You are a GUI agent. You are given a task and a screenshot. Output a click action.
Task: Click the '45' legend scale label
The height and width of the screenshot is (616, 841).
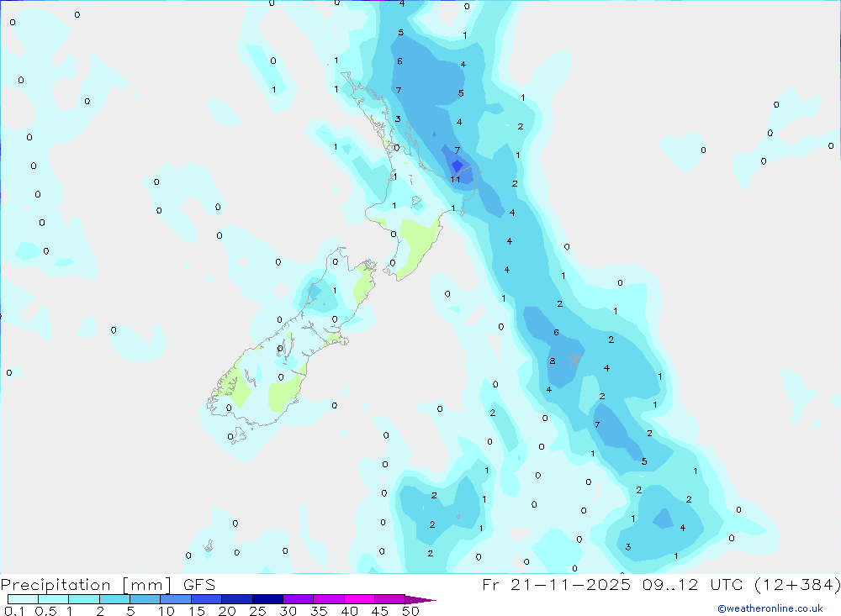tap(380, 611)
